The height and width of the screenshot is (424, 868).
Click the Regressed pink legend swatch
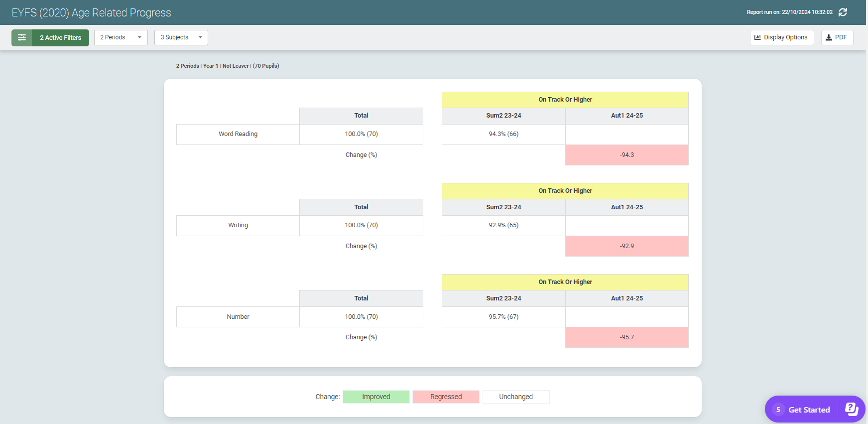(446, 397)
